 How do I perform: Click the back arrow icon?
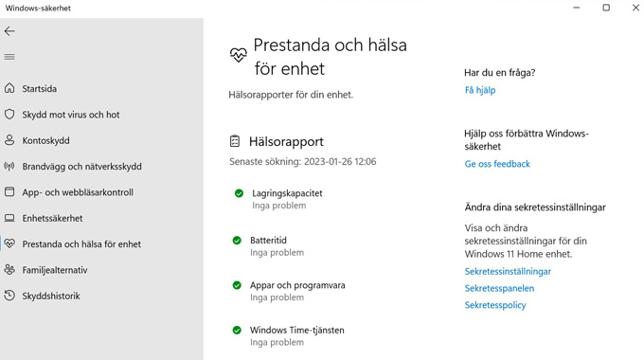pyautogui.click(x=9, y=31)
